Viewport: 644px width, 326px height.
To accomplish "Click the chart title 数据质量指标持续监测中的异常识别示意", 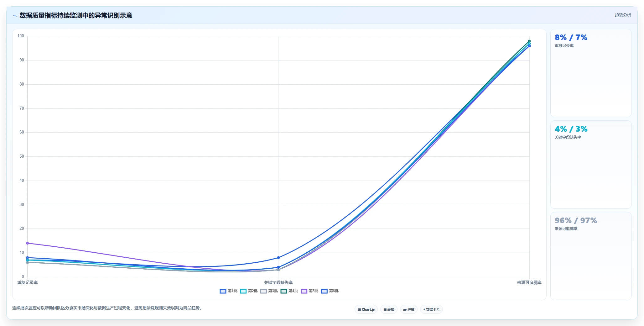I will click(76, 15).
